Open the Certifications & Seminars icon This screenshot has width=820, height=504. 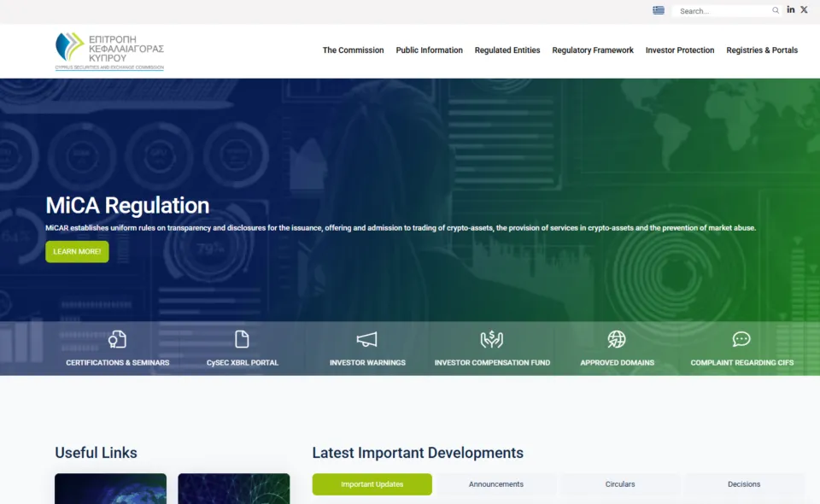(118, 340)
